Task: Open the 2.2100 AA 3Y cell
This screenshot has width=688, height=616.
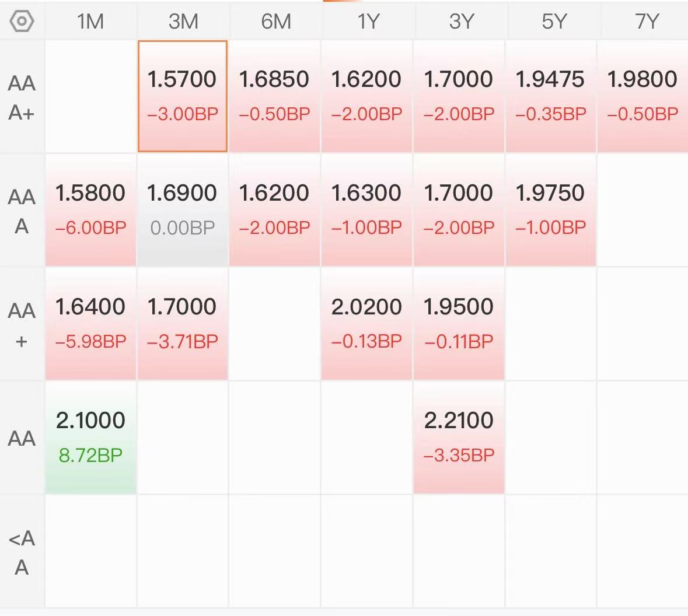Action: tap(459, 437)
